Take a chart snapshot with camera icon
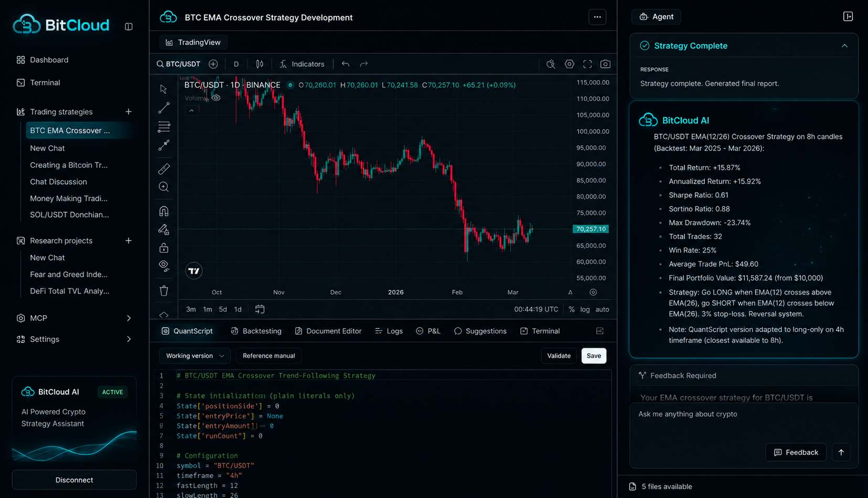The height and width of the screenshot is (498, 868). 605,64
